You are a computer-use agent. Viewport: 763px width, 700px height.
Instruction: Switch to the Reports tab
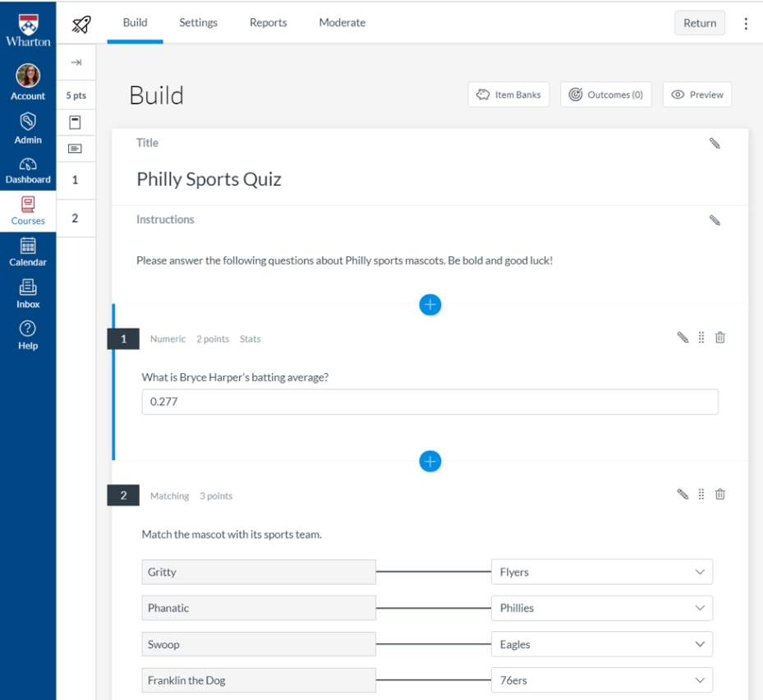pos(268,22)
